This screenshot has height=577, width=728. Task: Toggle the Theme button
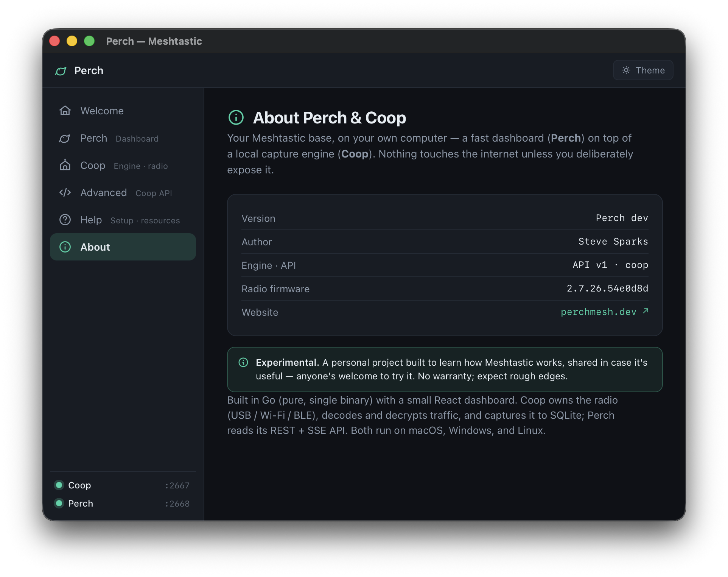[643, 70]
